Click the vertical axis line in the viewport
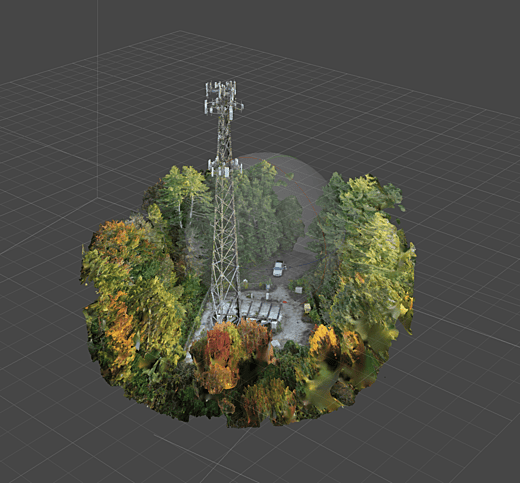Screen dimensions: 520x483 (x=97, y=100)
